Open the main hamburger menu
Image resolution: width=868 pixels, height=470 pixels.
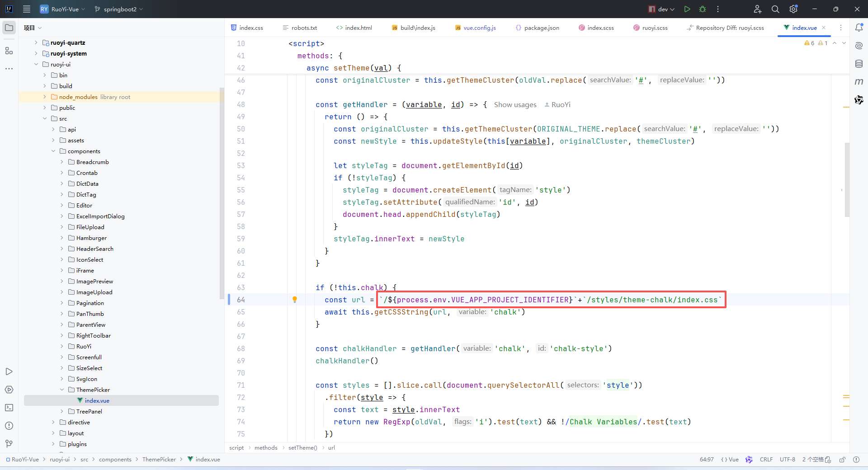coord(27,9)
